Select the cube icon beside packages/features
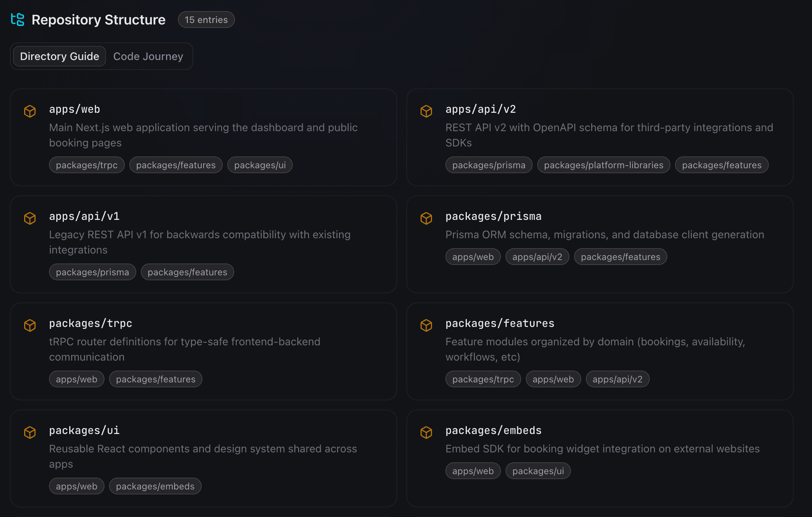812x517 pixels. 426,325
